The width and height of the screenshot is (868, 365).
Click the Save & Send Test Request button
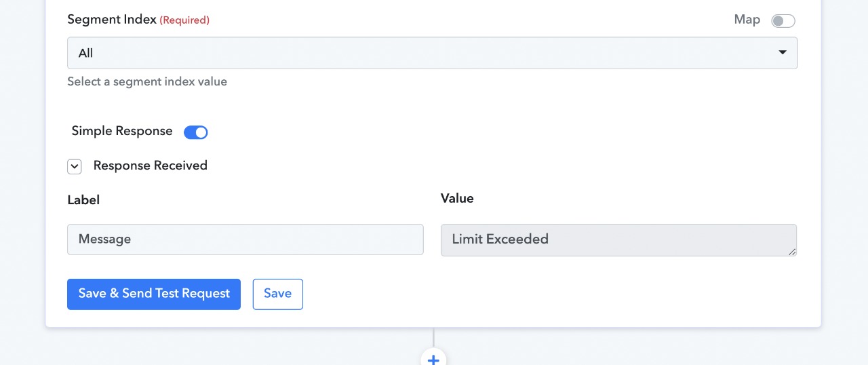point(154,294)
